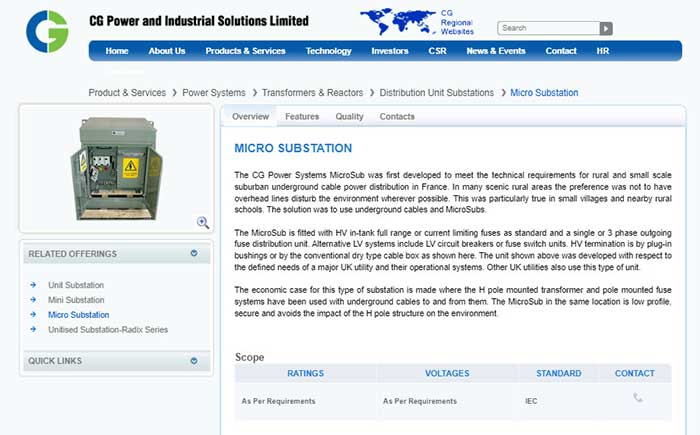Click the CG logo icon
700x435 pixels.
[x=47, y=32]
